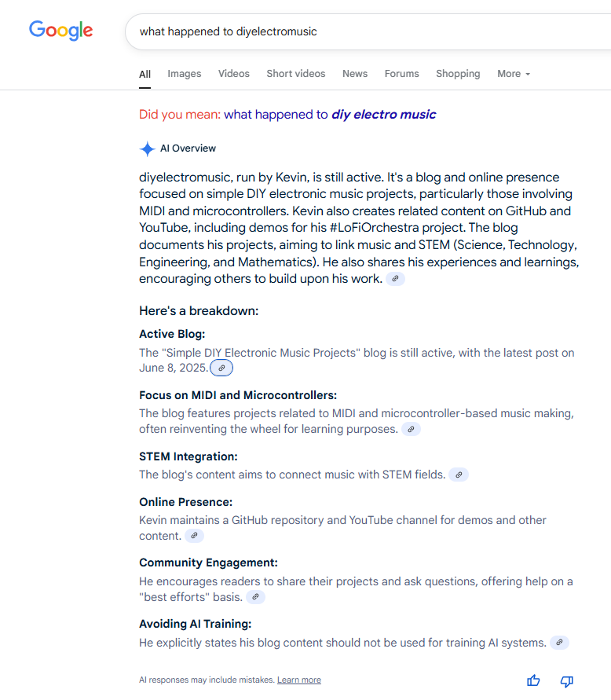The image size is (611, 700).
Task: Select the News tab
Action: click(x=355, y=74)
